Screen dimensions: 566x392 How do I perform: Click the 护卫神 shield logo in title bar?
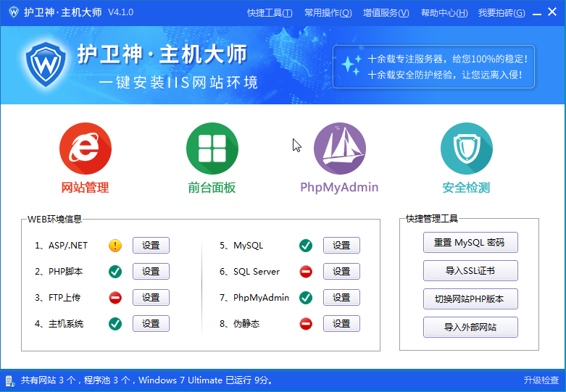14,12
